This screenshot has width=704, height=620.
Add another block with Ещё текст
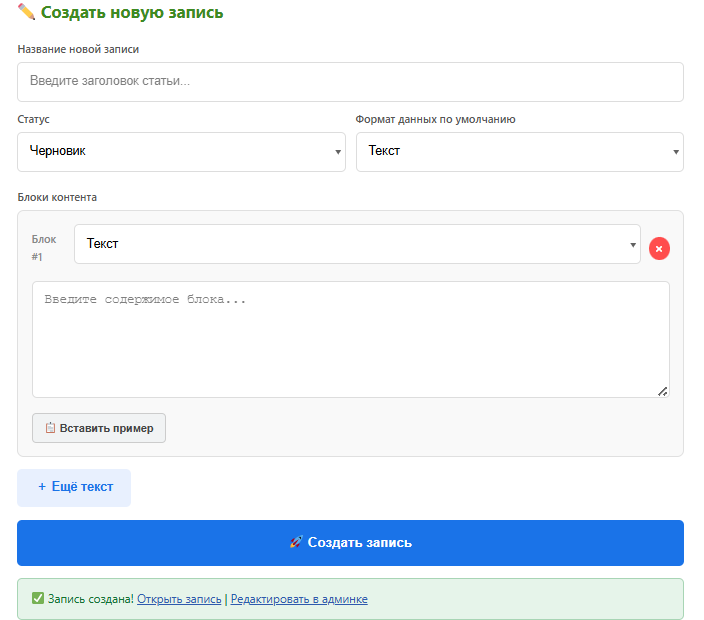tap(74, 487)
